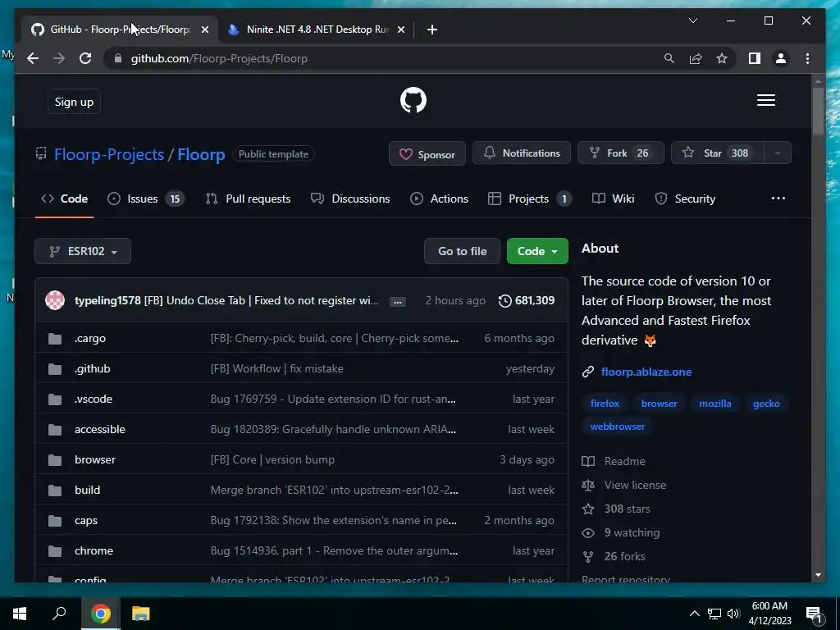
Task: Click the zoom magnifier icon in address bar
Action: coord(669,58)
